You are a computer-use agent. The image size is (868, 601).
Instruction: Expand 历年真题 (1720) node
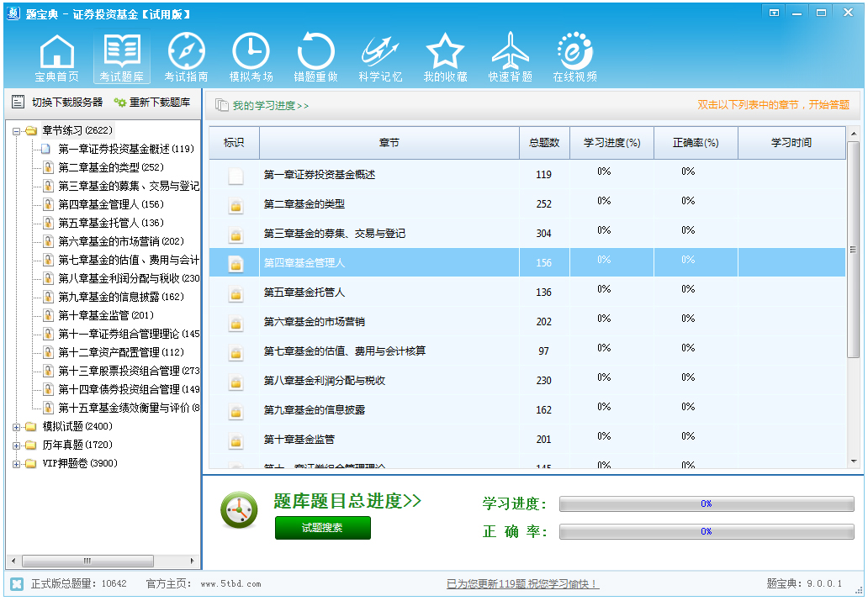pos(17,445)
